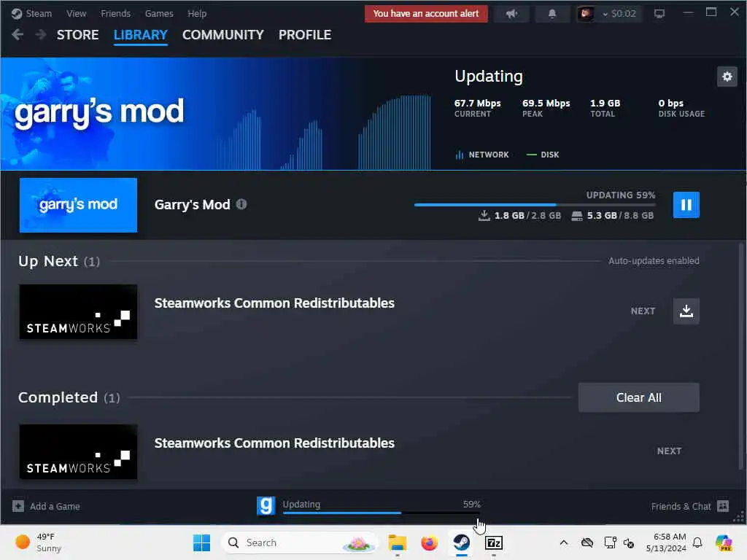Click the 69.5 Mbps PEAK value
Screen dimensions: 747x560
[546, 104]
